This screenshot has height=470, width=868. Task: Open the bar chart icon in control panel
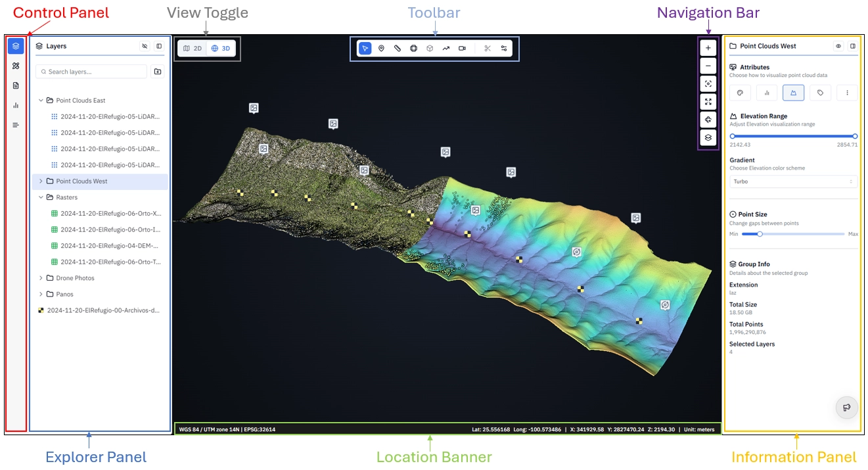pyautogui.click(x=16, y=105)
